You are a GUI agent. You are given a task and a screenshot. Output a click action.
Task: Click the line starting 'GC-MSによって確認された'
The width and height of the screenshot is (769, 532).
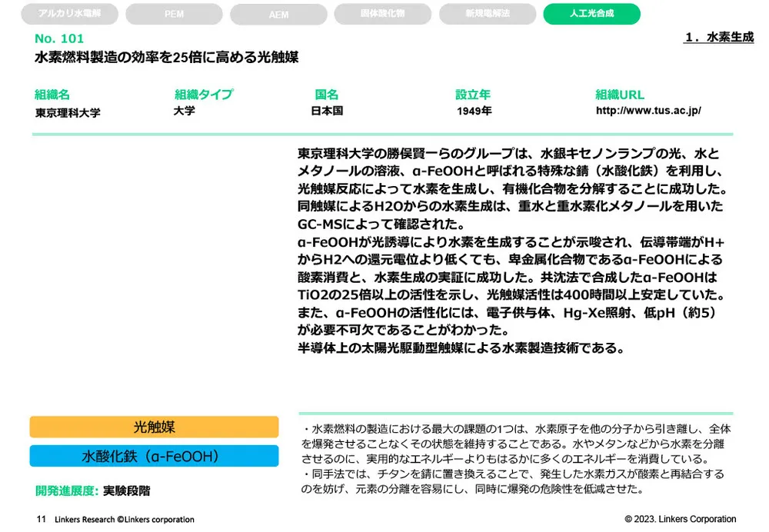(381, 224)
